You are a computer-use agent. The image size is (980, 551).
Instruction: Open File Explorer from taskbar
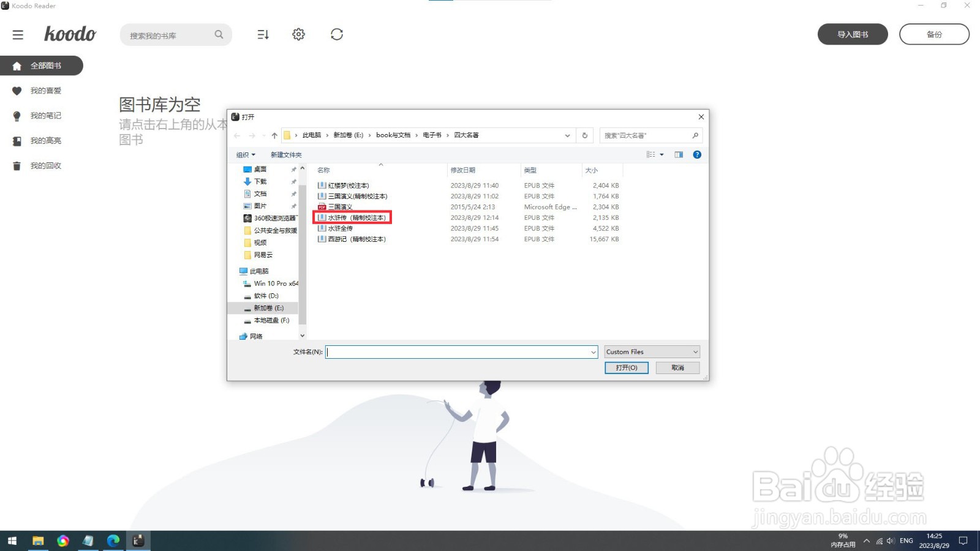[38, 541]
